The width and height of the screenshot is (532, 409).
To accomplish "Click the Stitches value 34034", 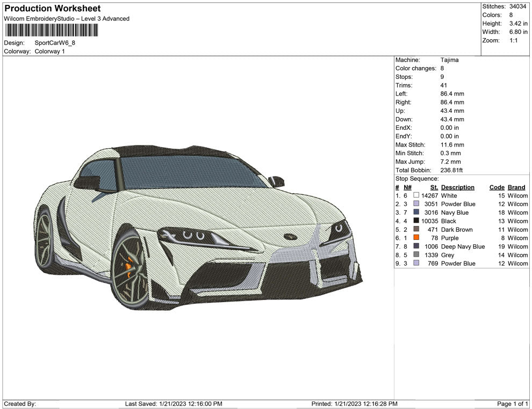I will 517,6.
